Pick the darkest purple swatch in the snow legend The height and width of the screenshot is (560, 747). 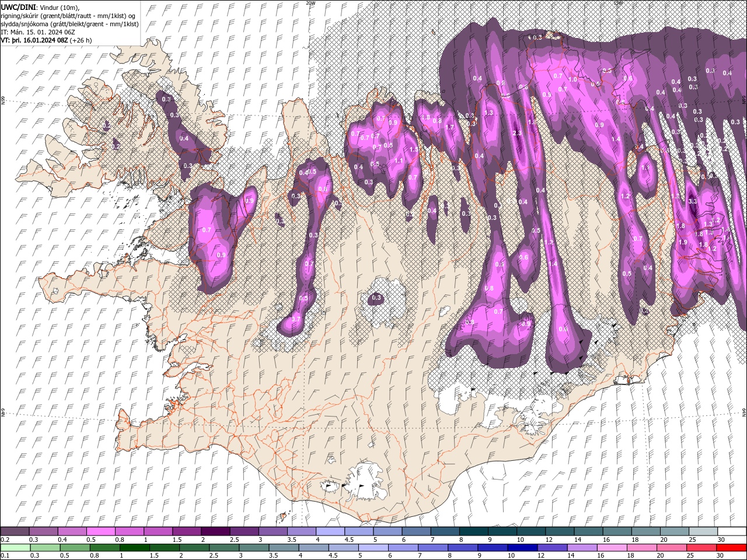coord(215,531)
